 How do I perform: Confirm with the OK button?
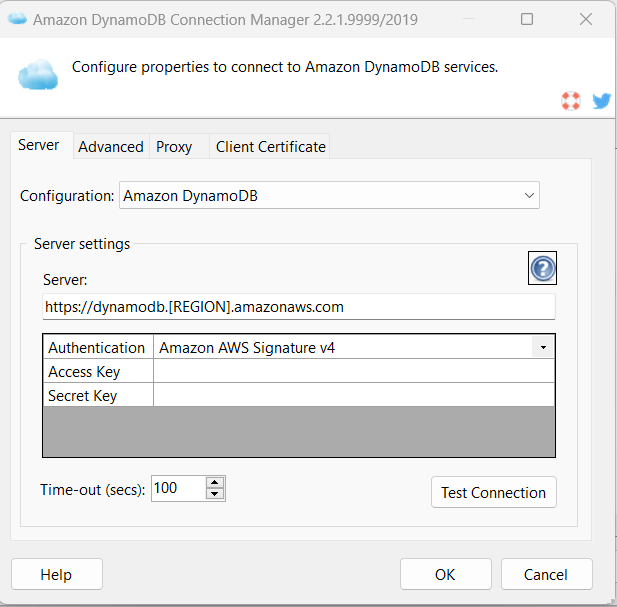445,574
